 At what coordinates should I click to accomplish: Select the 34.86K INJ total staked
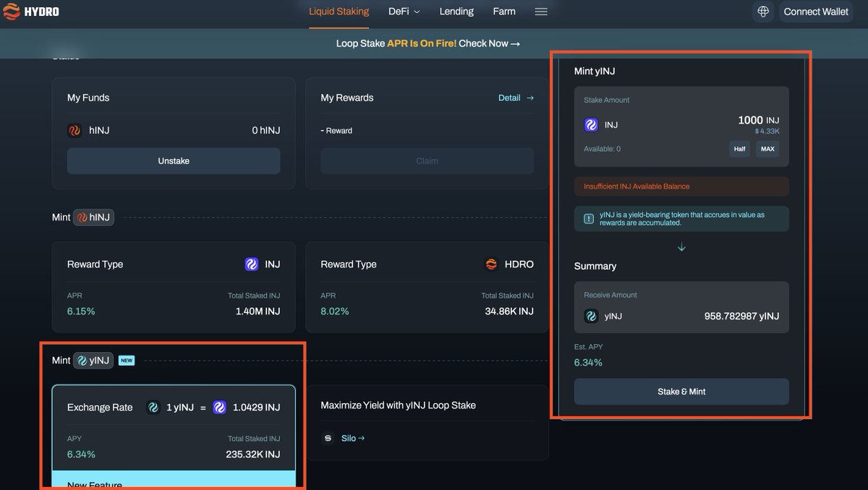(509, 311)
